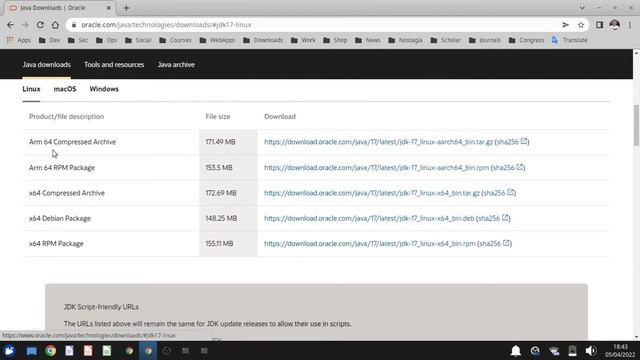Image resolution: width=640 pixels, height=360 pixels.
Task: Open sha256 for x64 RPM Package
Action: pos(494,244)
